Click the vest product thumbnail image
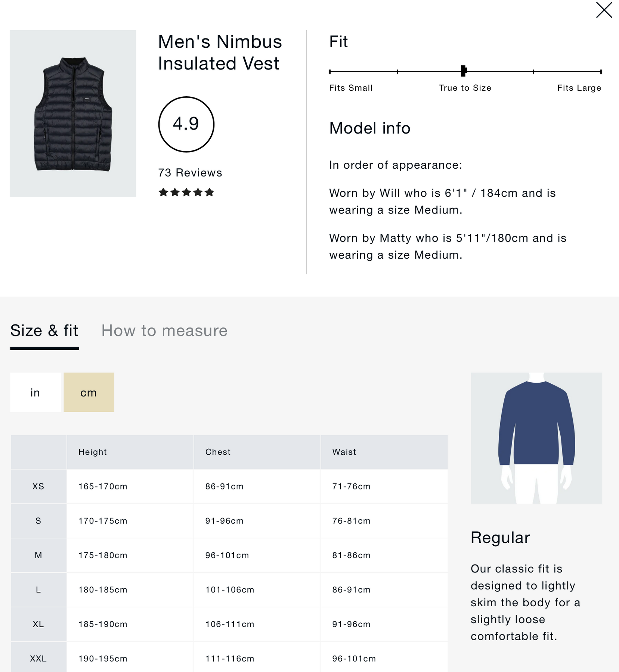 click(x=73, y=113)
